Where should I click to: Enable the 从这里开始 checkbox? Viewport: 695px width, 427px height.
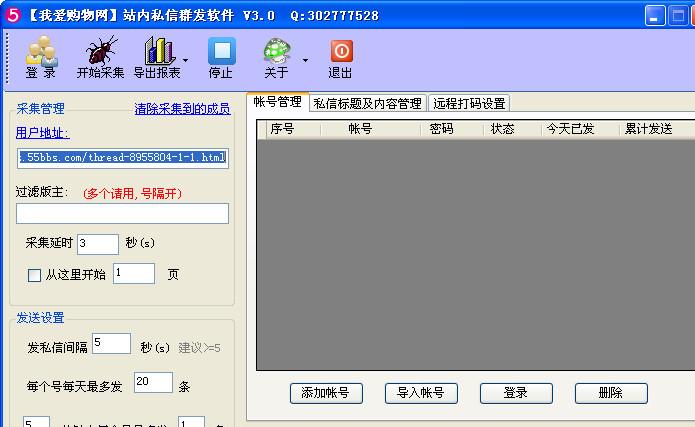pyautogui.click(x=35, y=275)
